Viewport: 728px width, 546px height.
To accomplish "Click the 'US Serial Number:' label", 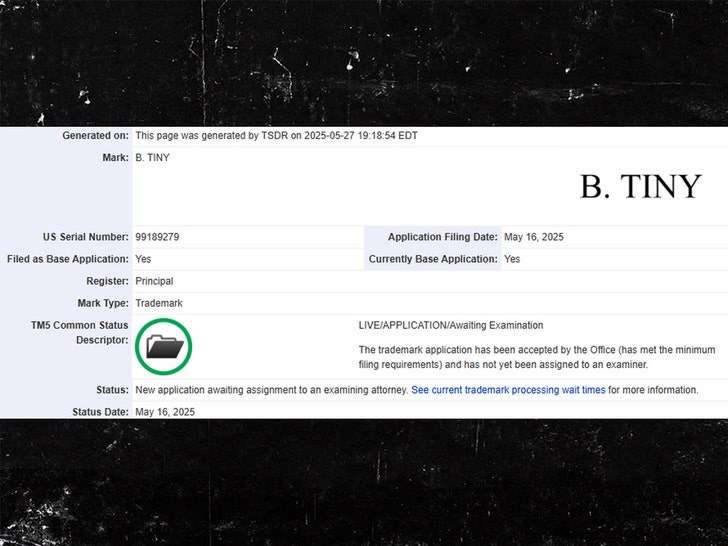I will pyautogui.click(x=85, y=237).
